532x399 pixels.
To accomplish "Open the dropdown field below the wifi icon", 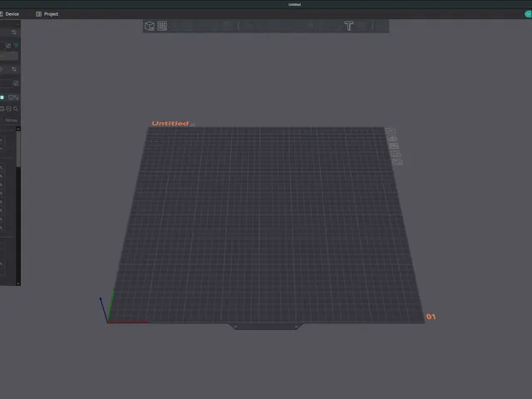I will pos(9,56).
